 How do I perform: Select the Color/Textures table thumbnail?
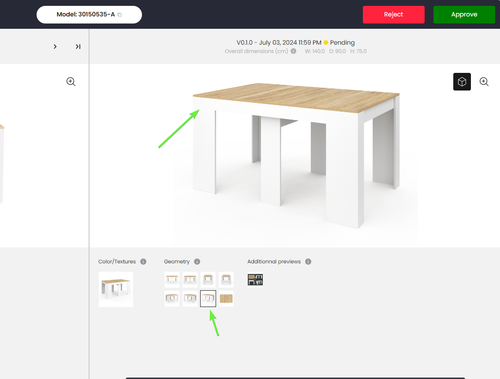click(x=116, y=289)
